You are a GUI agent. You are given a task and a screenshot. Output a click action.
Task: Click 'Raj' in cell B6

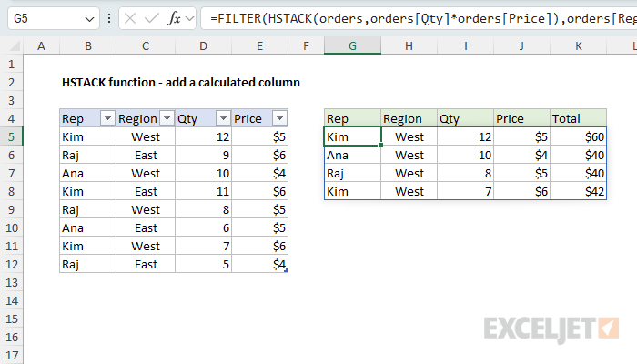tap(87, 156)
